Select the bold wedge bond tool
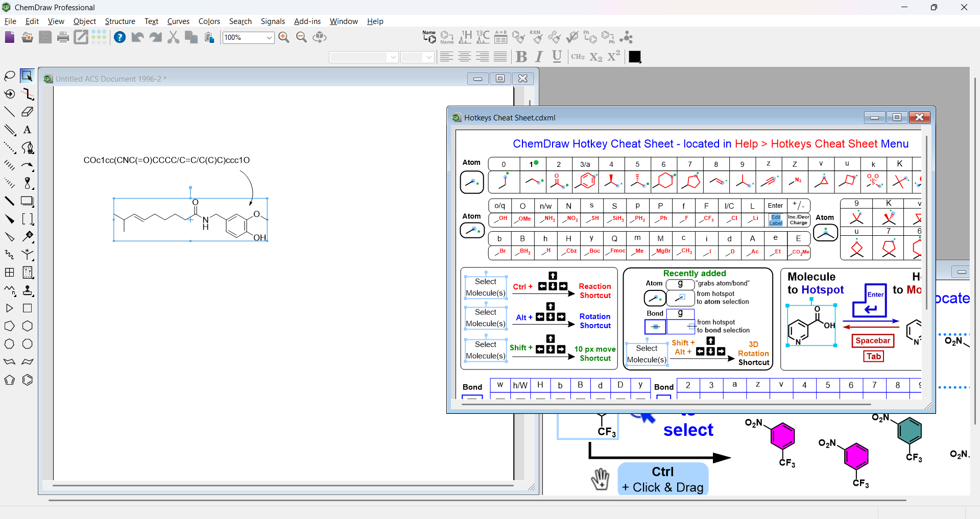The width and height of the screenshot is (980, 519). (x=10, y=219)
